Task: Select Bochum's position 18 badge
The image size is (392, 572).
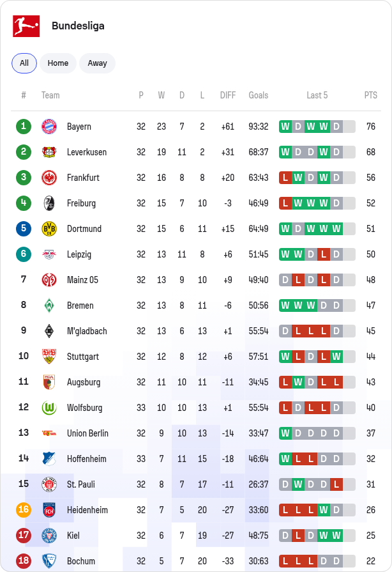Action: tap(24, 560)
